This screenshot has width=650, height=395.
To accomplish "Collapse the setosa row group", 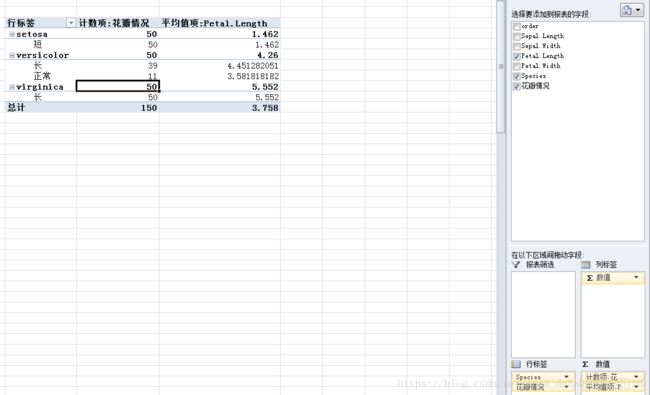I will pyautogui.click(x=12, y=34).
